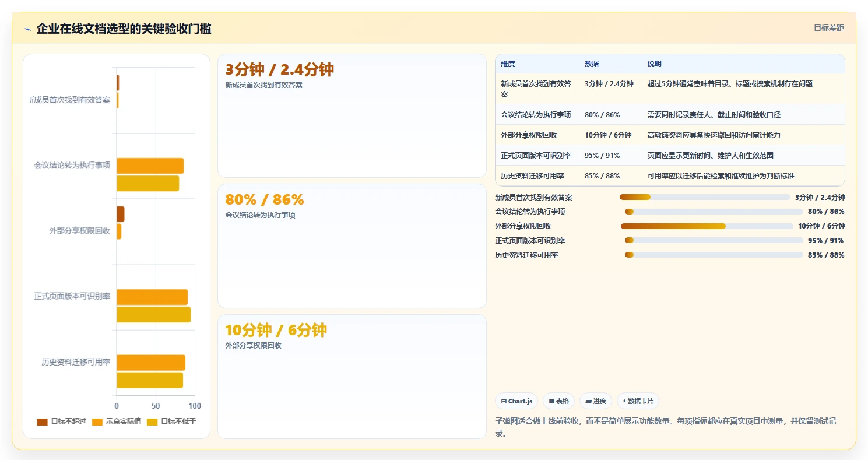Click the 新成员首次找到有效答案 progress bar

pos(705,197)
